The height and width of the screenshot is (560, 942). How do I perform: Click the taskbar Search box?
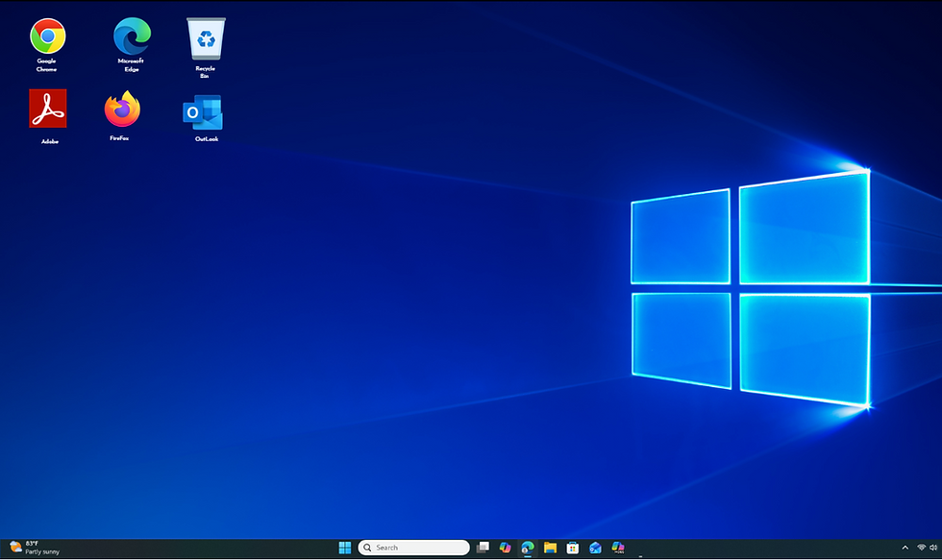click(414, 548)
